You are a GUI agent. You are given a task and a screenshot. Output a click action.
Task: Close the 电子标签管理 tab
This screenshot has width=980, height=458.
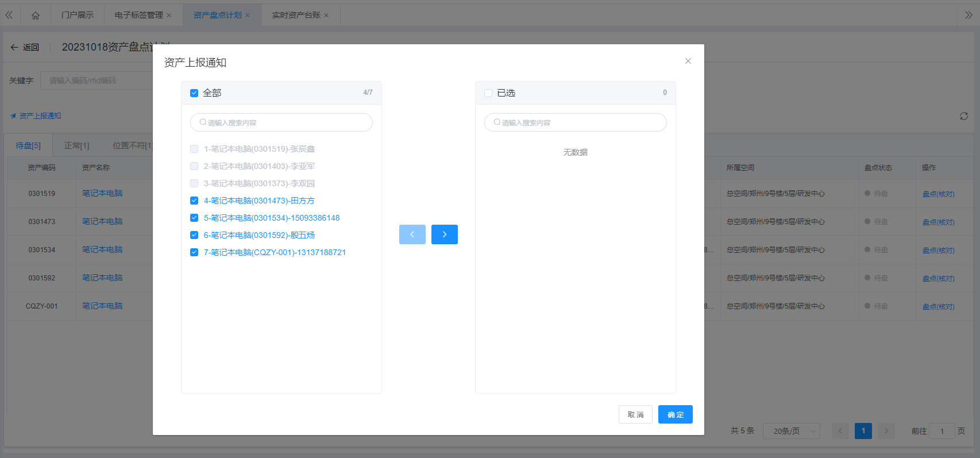click(169, 16)
